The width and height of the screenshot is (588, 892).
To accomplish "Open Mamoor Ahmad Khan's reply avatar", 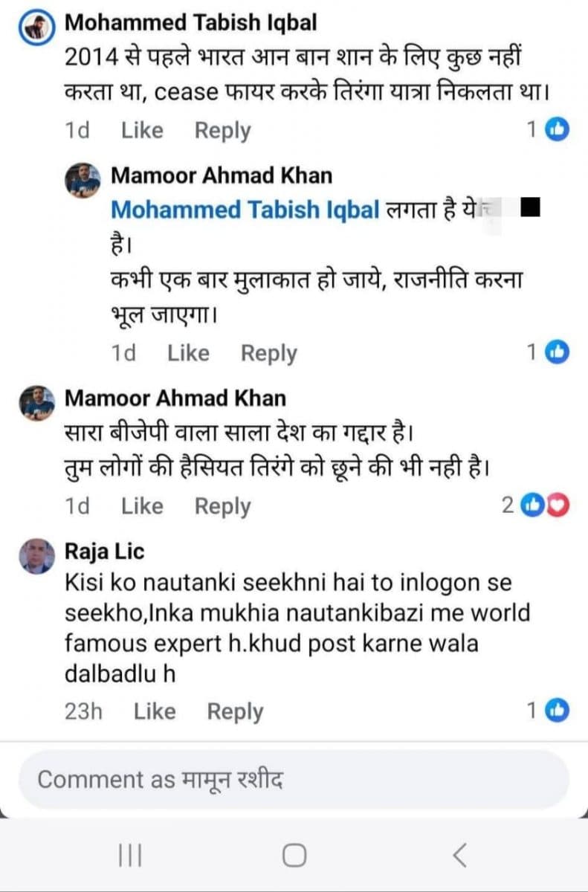I will pyautogui.click(x=83, y=180).
